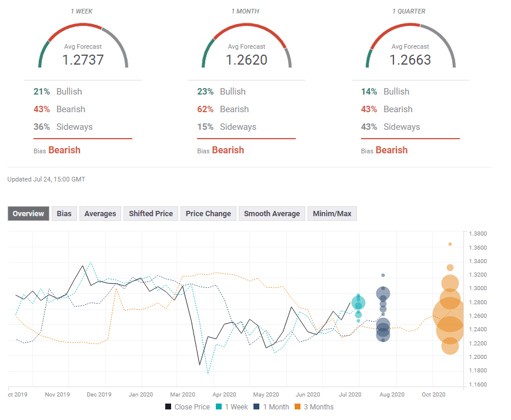
Task: Toggle 1 Month series in legend
Action: [x=275, y=406]
